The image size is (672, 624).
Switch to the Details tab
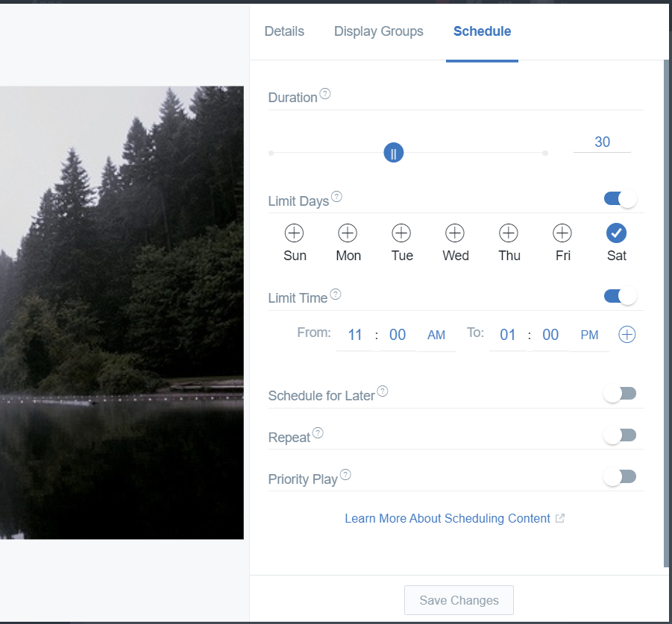(x=283, y=31)
